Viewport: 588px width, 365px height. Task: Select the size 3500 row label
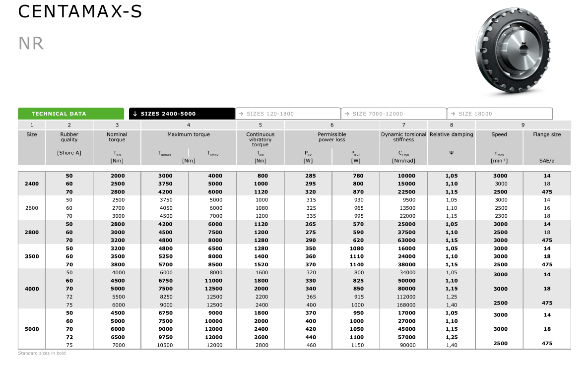(31, 256)
